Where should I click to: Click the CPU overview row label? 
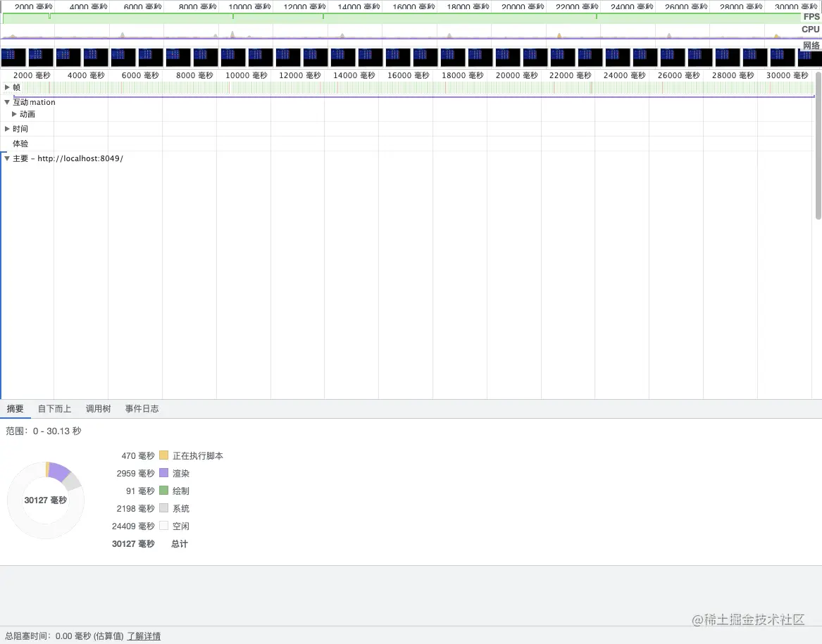pos(811,30)
